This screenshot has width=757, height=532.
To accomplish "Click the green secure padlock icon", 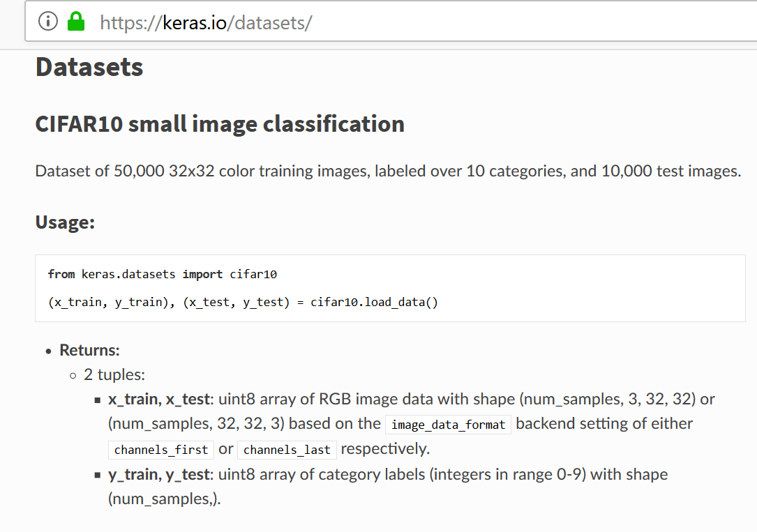I will point(76,22).
